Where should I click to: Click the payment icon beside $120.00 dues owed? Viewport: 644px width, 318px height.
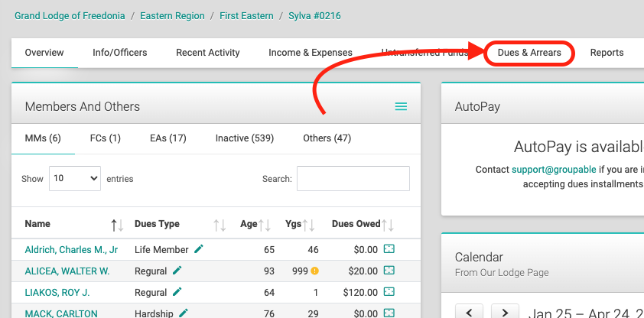(x=389, y=292)
